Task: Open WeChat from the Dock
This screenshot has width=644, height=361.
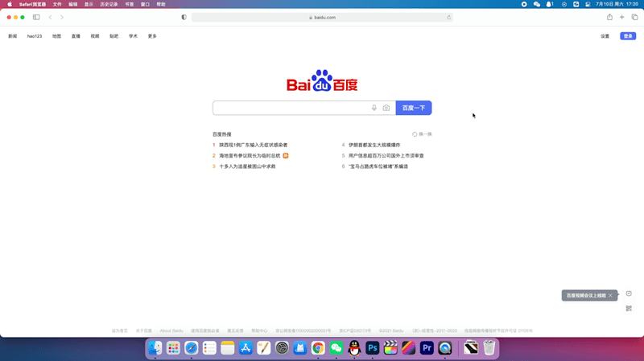Action: tap(336, 348)
